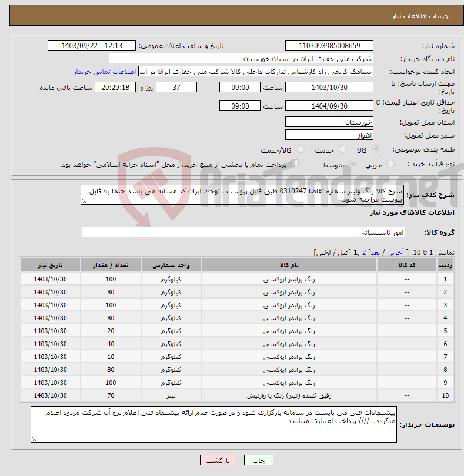Click the buyer organization name field
The height and width of the screenshot is (476, 464).
pos(241,59)
